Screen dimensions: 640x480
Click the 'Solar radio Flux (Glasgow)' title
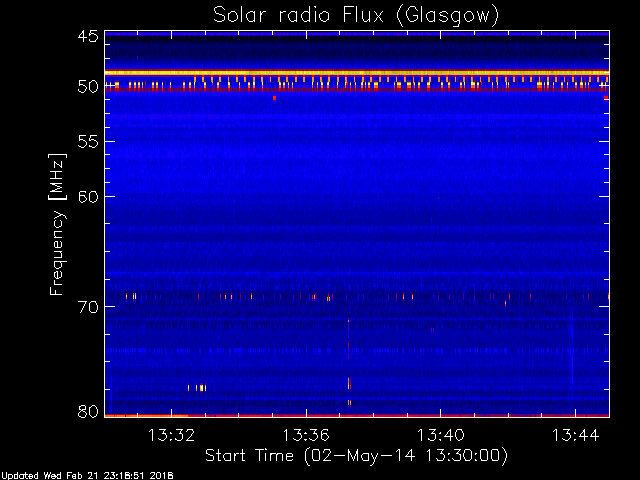tap(356, 16)
